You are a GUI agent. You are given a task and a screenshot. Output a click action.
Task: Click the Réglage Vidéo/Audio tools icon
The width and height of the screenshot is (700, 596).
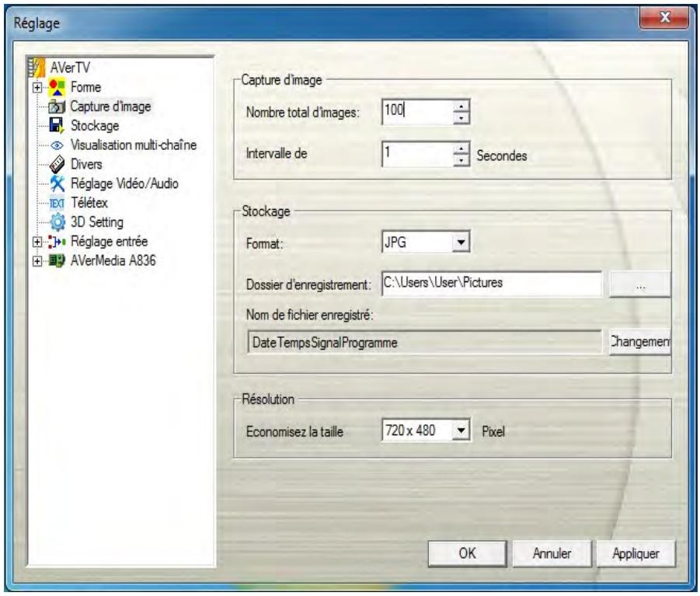tap(57, 183)
